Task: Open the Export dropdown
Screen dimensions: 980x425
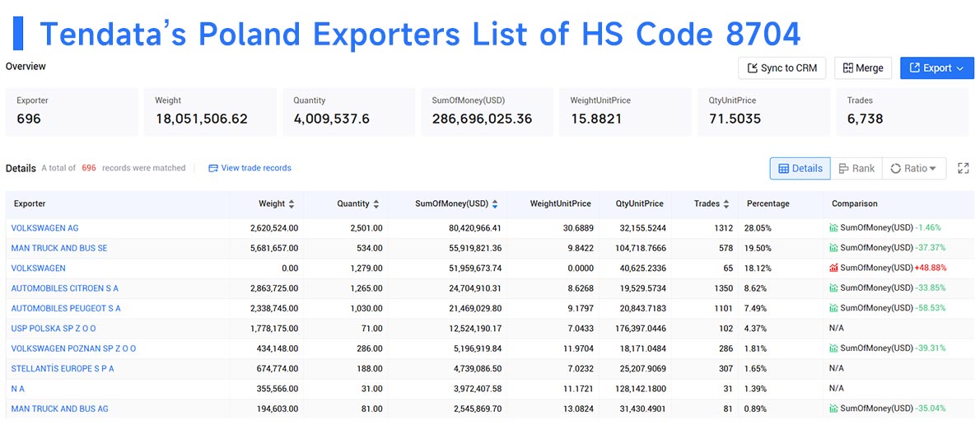Action: pyautogui.click(x=937, y=68)
